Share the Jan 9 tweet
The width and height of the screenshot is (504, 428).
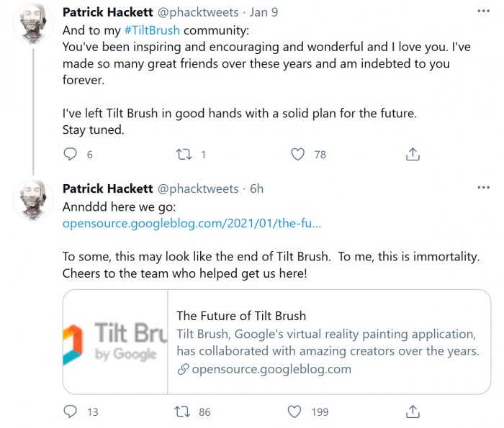click(413, 154)
